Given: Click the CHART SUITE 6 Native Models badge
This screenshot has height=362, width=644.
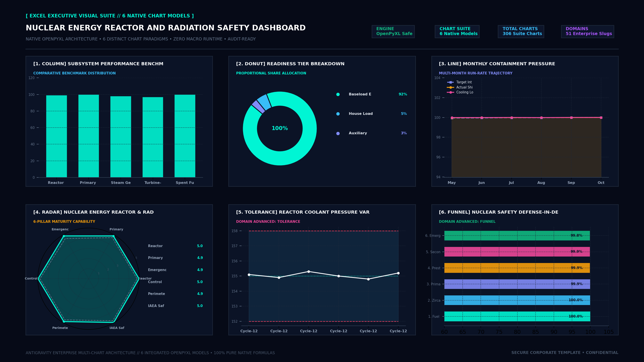Looking at the screenshot, I should pyautogui.click(x=457, y=32).
